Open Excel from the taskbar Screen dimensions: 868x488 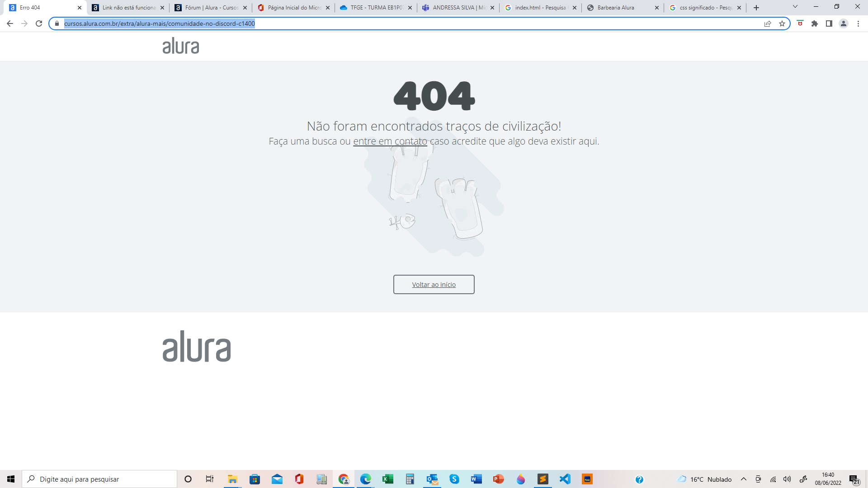[x=388, y=479]
